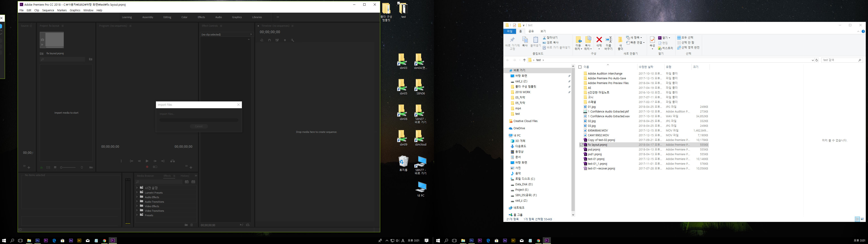Click the Delete red X in Explorer ribbon
The height and width of the screenshot is (244, 868).
pyautogui.click(x=599, y=40)
